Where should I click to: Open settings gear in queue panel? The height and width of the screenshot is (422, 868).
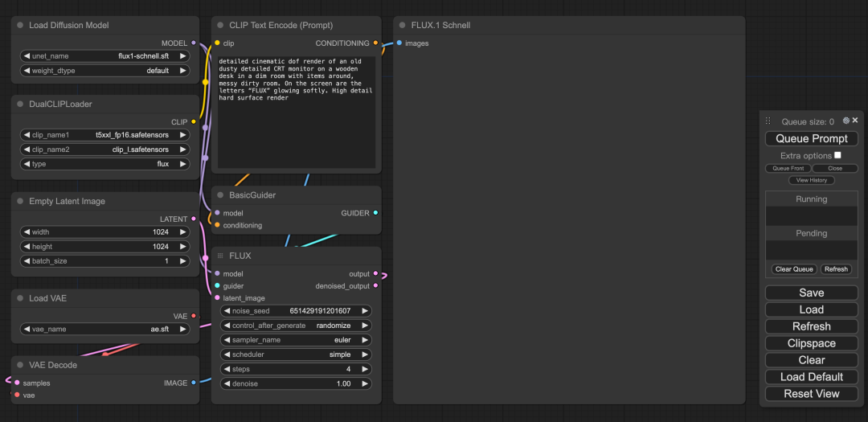click(x=845, y=121)
